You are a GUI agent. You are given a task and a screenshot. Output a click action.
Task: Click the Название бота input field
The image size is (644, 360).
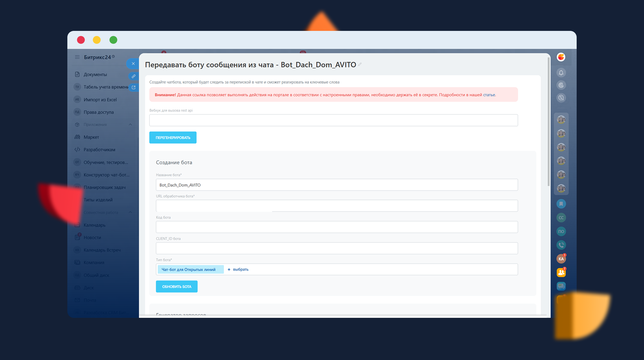pyautogui.click(x=336, y=185)
